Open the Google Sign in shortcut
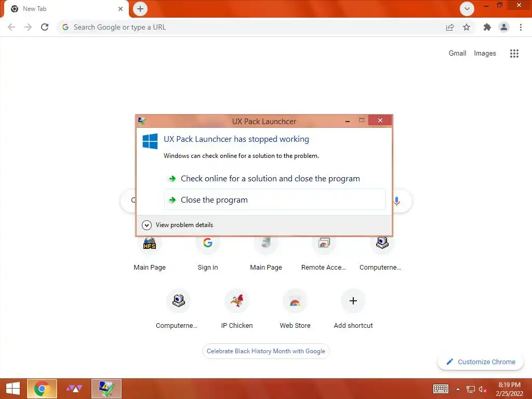This screenshot has height=399, width=532. pos(208,253)
